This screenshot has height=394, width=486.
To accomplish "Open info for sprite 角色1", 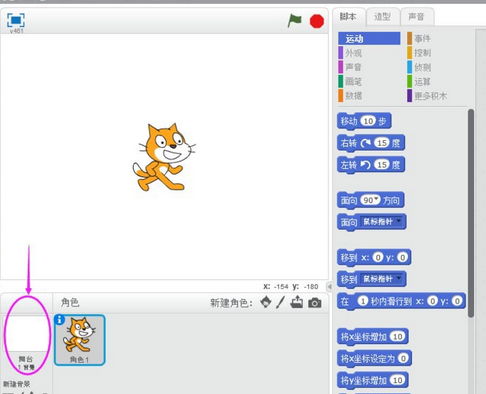I will click(x=59, y=320).
